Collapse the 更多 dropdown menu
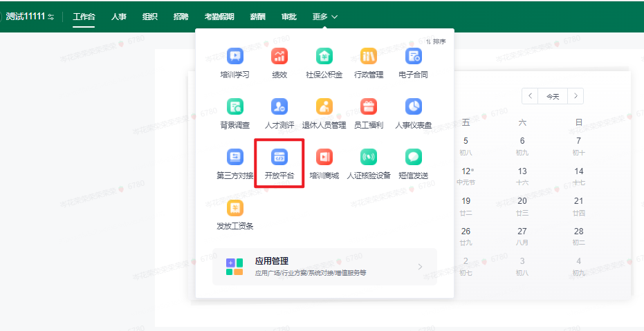Screen dimensions: 644x331 pyautogui.click(x=325, y=17)
